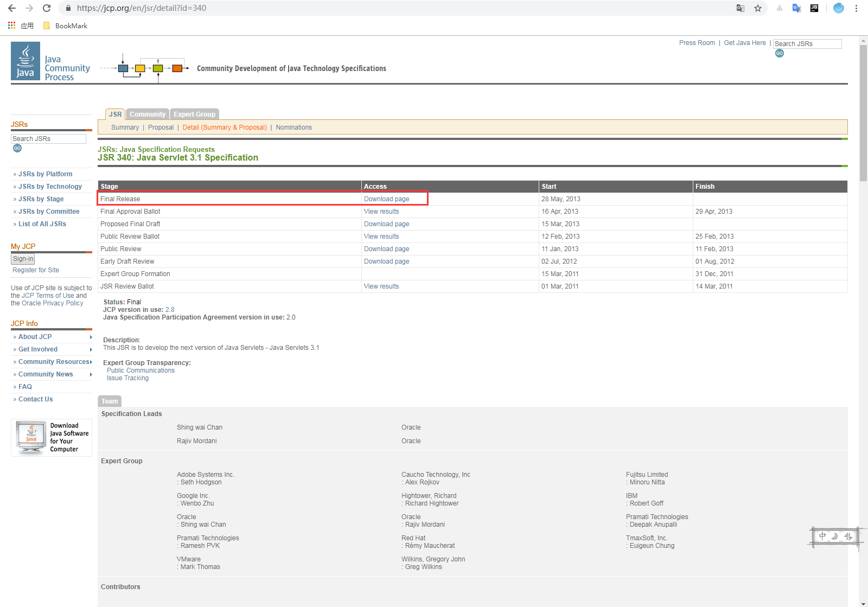
Task: Open the Nominations sub-tab
Action: pos(293,127)
